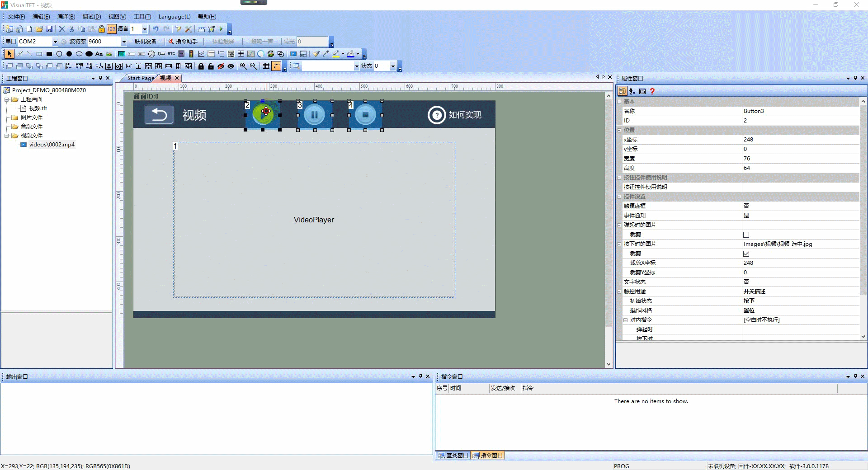Select the pointer selection tool
Viewport: 868px width, 470px height.
pyautogui.click(x=9, y=54)
